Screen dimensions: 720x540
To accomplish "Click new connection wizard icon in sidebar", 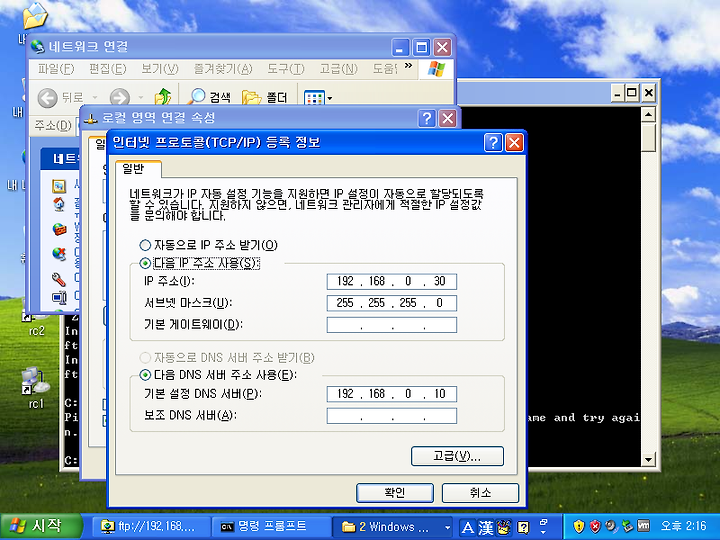I will coord(59,186).
